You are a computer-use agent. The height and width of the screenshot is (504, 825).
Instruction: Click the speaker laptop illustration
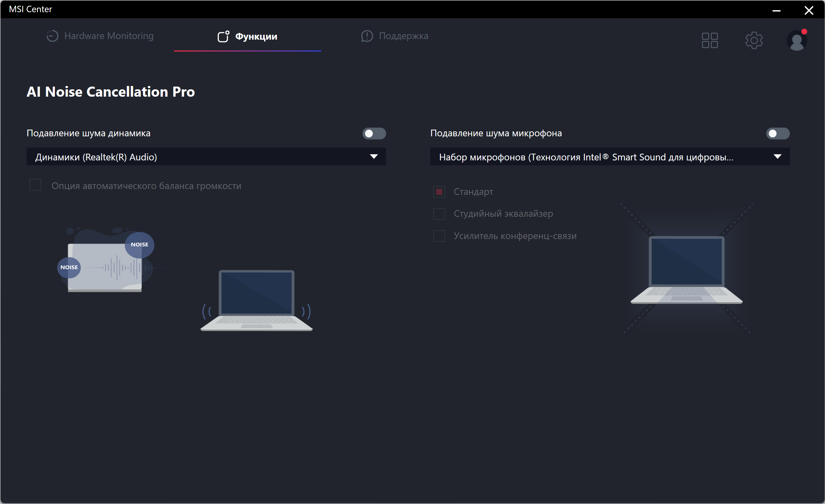tap(256, 301)
